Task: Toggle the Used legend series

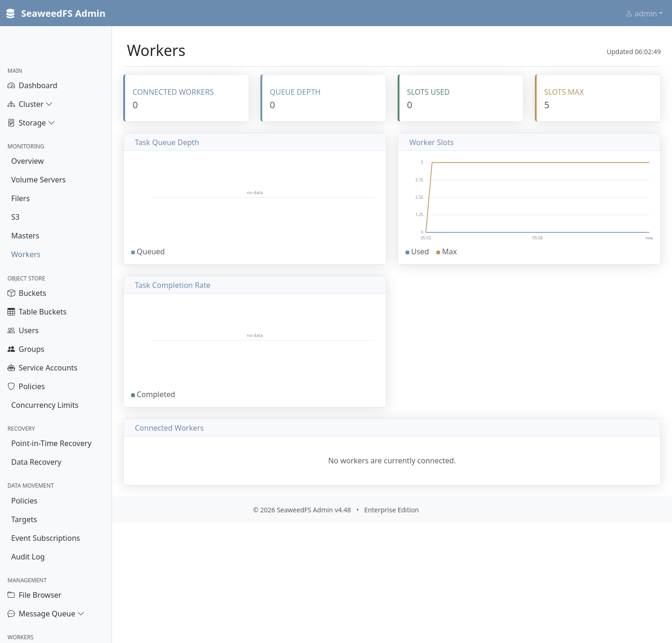Action: (x=417, y=252)
